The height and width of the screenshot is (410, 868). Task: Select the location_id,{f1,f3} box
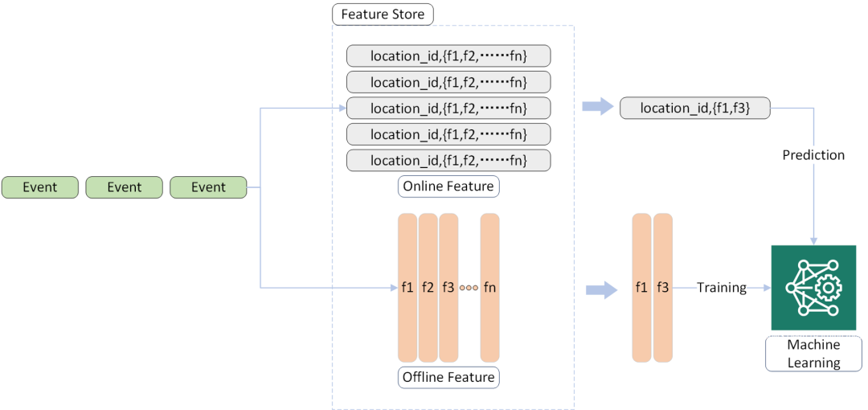pyautogui.click(x=694, y=108)
